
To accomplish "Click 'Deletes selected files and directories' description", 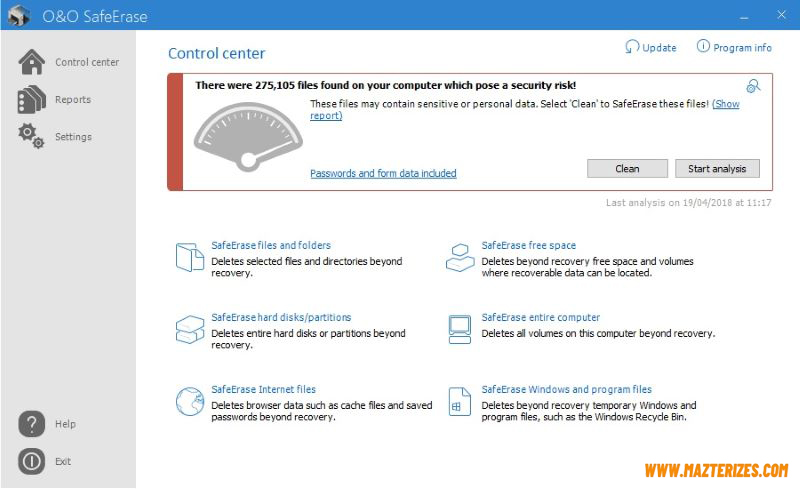I will point(307,267).
